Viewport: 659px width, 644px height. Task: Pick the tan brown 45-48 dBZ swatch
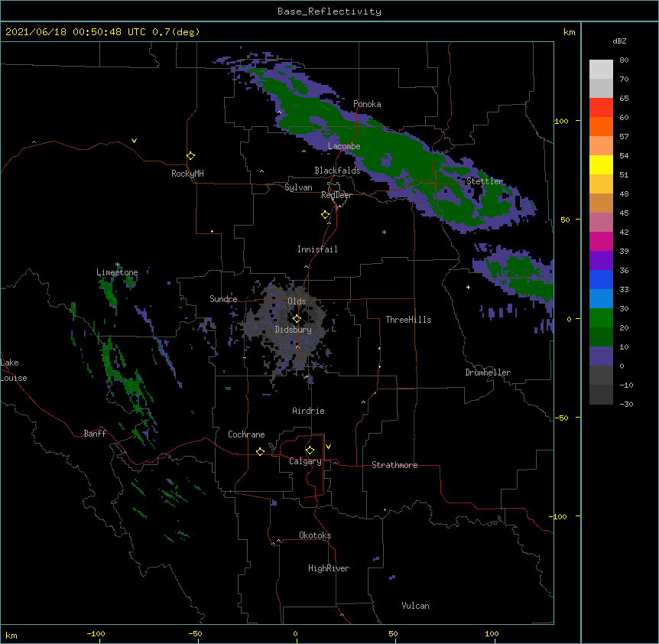[x=601, y=203]
